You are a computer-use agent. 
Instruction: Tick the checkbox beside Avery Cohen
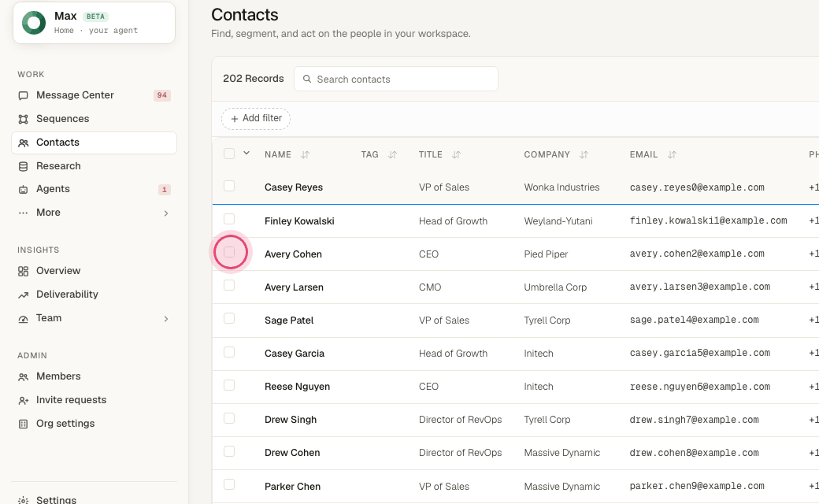point(229,252)
